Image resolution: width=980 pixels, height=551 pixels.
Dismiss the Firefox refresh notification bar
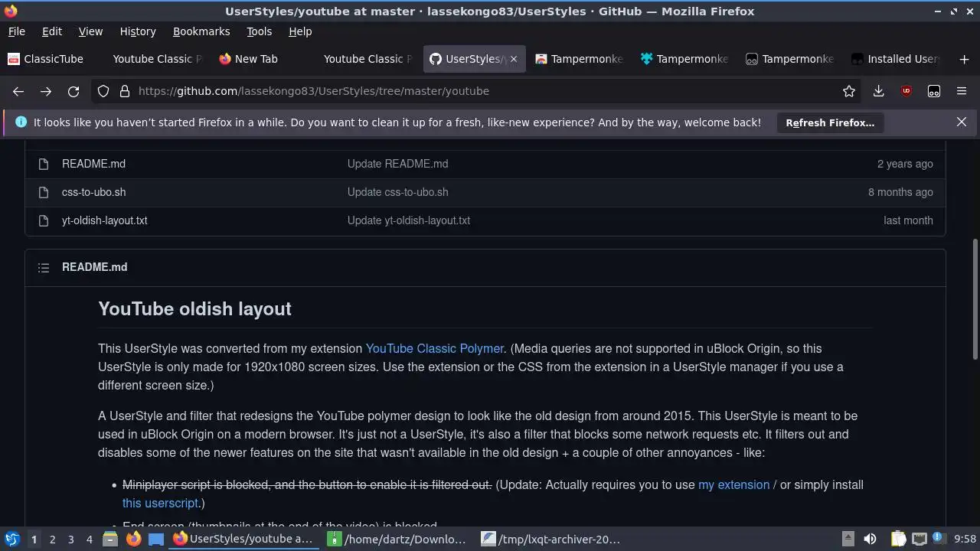coord(962,122)
